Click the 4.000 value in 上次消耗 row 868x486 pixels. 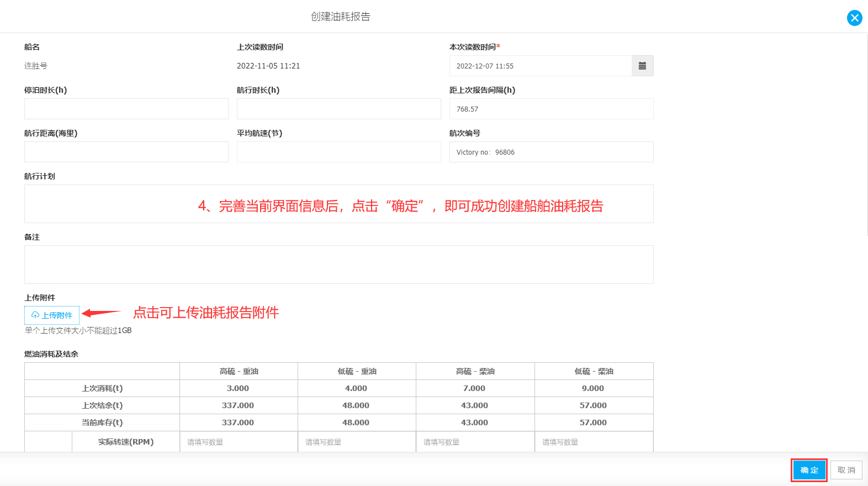coord(356,388)
